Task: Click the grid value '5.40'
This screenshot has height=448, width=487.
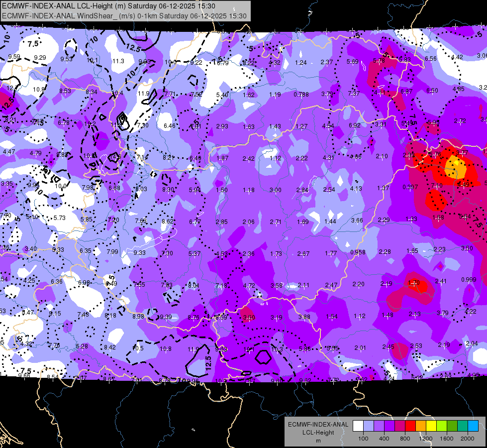Action: tap(222, 95)
